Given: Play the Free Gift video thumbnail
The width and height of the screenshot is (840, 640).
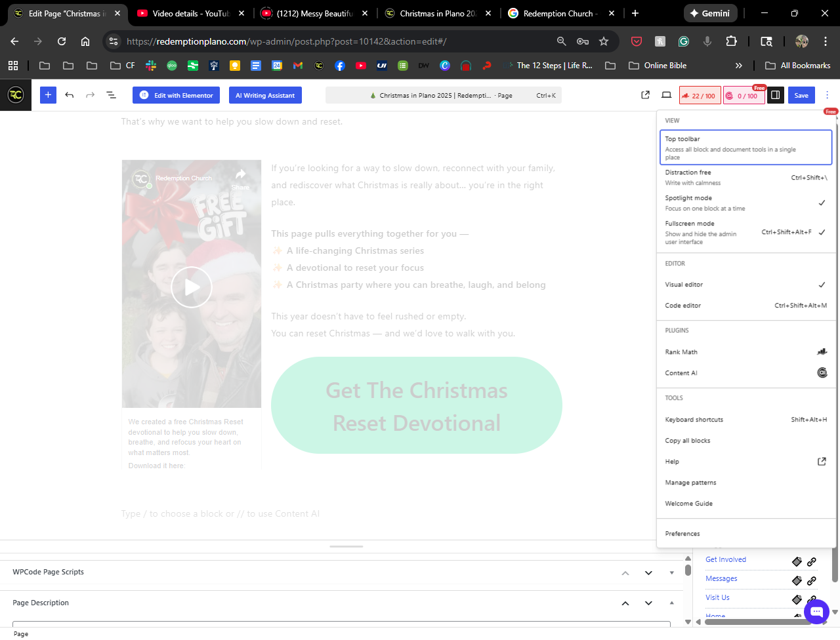Looking at the screenshot, I should point(192,287).
